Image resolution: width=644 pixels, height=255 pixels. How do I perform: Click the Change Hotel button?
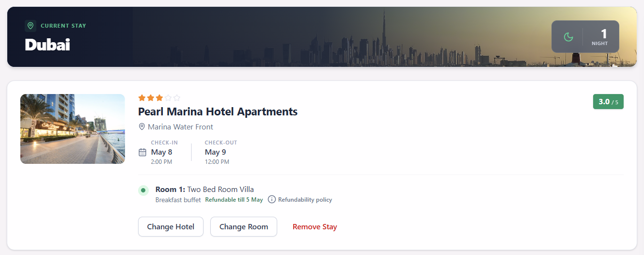click(x=171, y=226)
